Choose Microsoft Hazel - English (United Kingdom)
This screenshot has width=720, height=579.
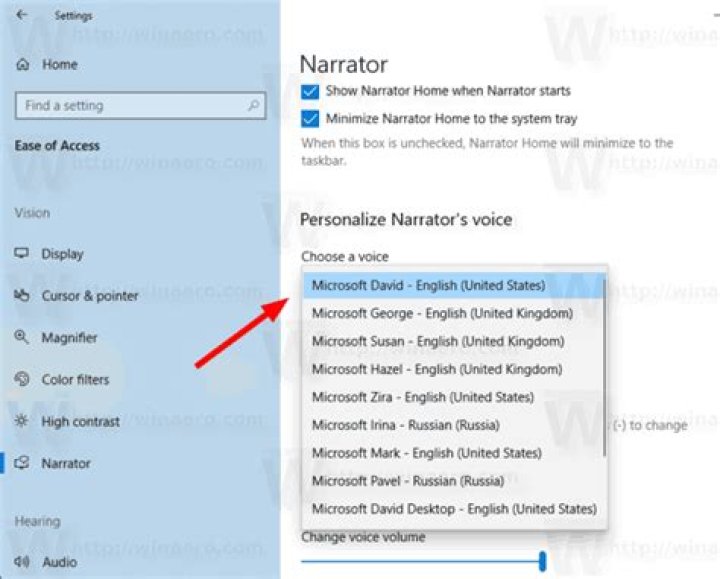pos(454,369)
